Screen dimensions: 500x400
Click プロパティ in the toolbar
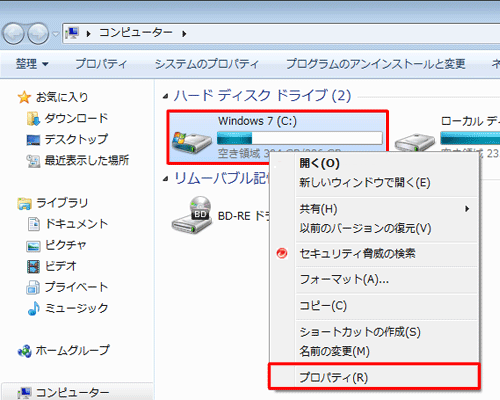[101, 63]
